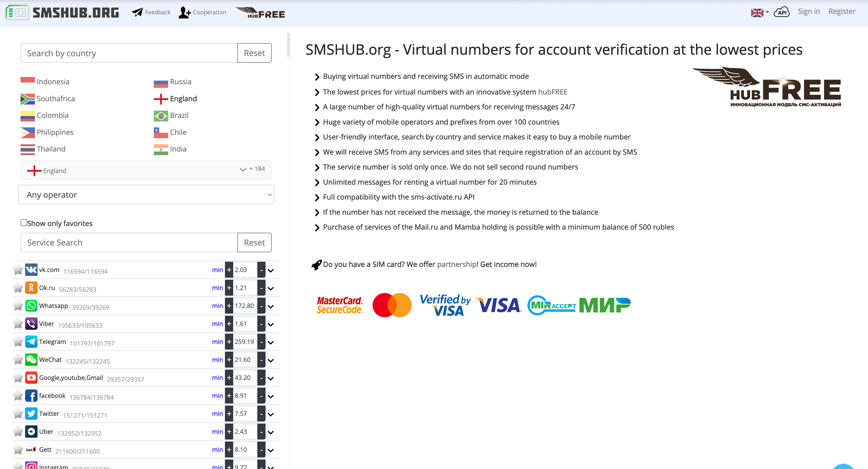Open the Feedback menu link
Image resolution: width=868 pixels, height=469 pixels.
tap(158, 12)
